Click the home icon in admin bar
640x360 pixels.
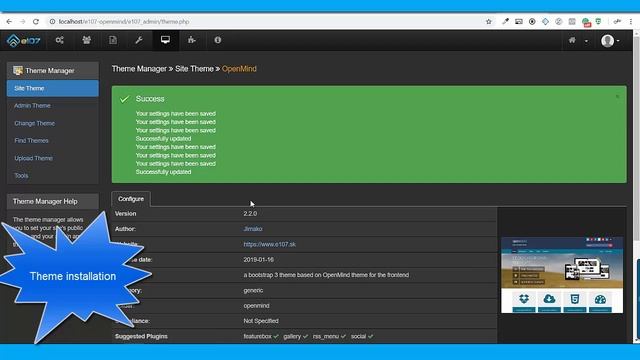[572, 40]
